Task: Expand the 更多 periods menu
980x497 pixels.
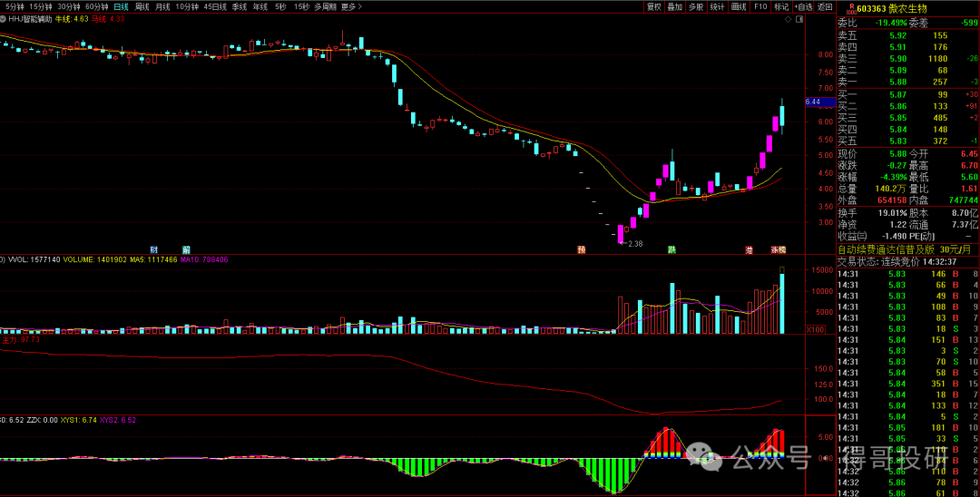Action: pos(352,7)
